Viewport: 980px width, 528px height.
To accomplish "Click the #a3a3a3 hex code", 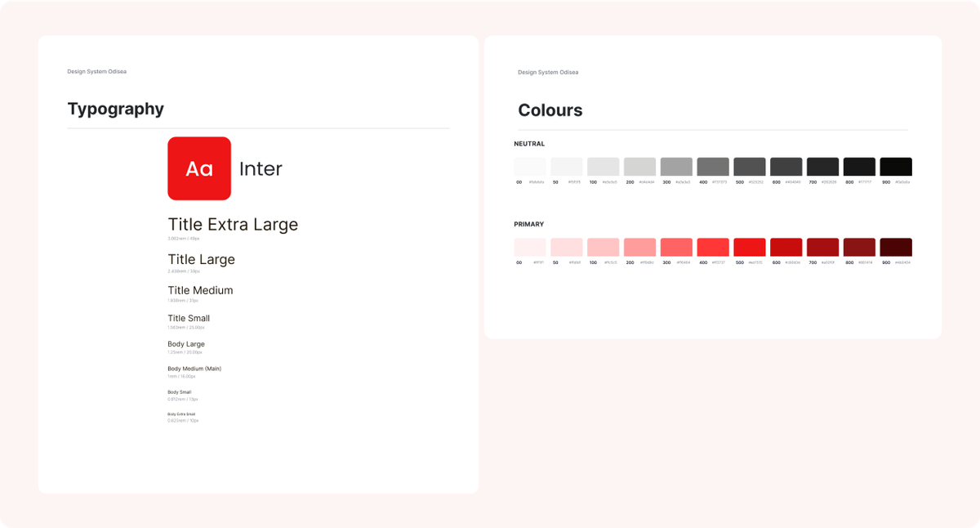I will (684, 182).
